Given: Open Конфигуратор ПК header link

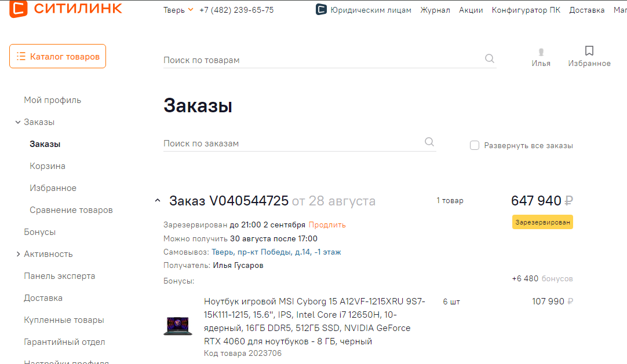Looking at the screenshot, I should (x=526, y=10).
